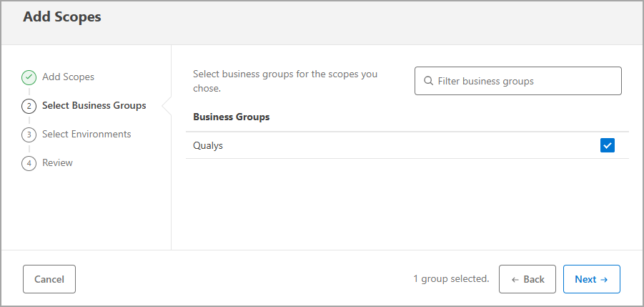This screenshot has height=307, width=644.
Task: Uncheck the Qualys business group checkbox
Action: point(608,146)
